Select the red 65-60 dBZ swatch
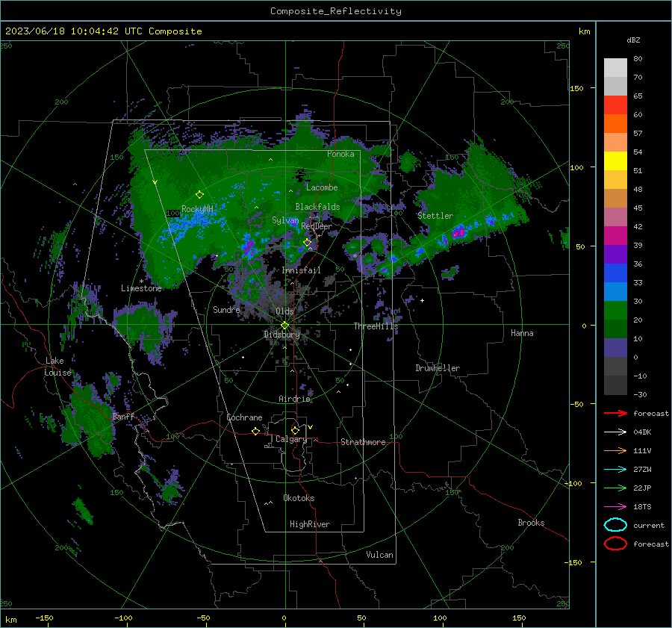 tap(615, 105)
